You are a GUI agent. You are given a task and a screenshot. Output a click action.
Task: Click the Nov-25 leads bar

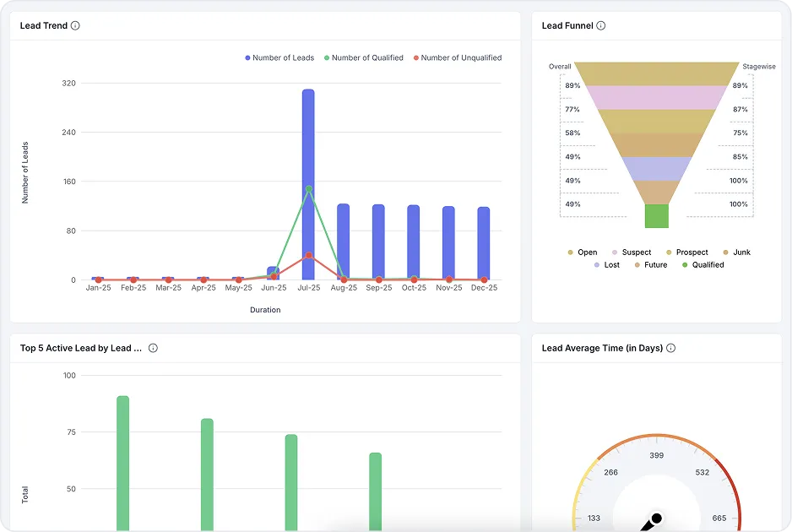click(x=448, y=243)
